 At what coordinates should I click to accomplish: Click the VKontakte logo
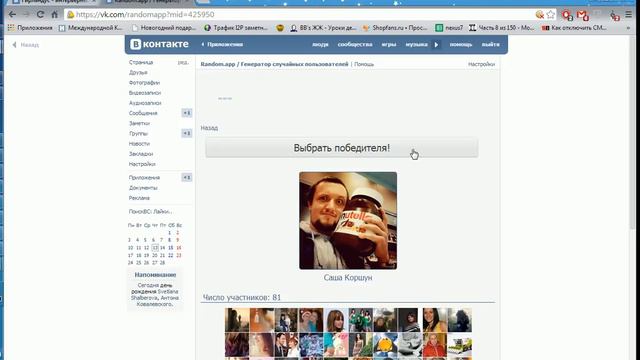tap(160, 44)
